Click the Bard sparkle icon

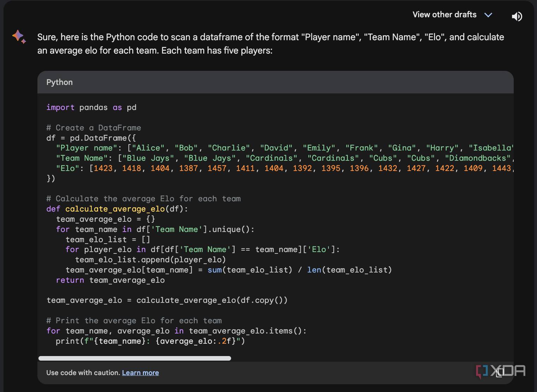tap(19, 37)
